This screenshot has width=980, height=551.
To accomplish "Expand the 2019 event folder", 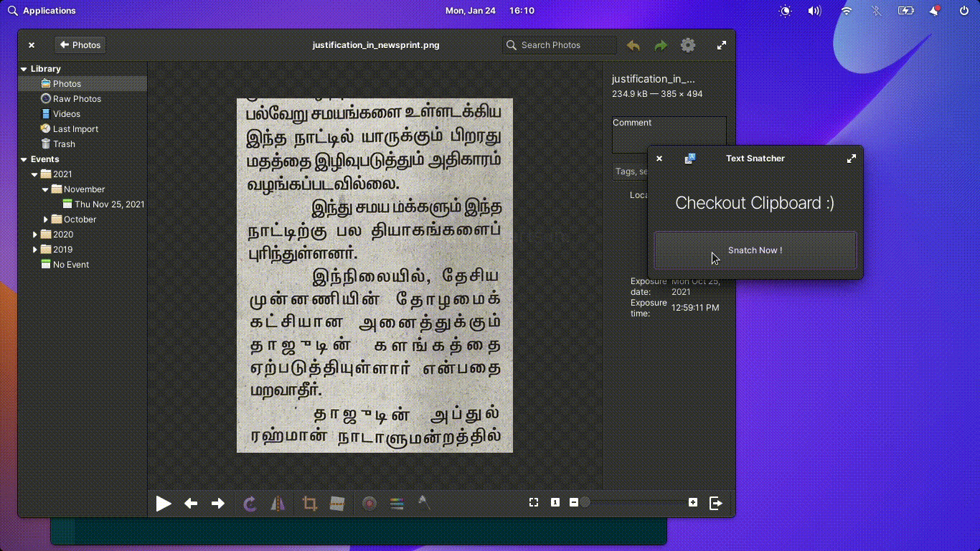I will [34, 250].
